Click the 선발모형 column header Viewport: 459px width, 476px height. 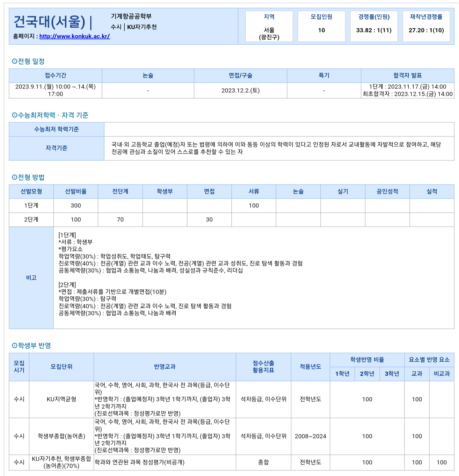31,191
